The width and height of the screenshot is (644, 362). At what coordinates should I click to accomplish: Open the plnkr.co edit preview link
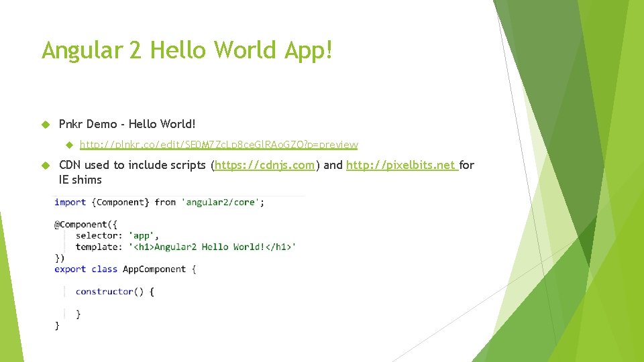(x=219, y=145)
